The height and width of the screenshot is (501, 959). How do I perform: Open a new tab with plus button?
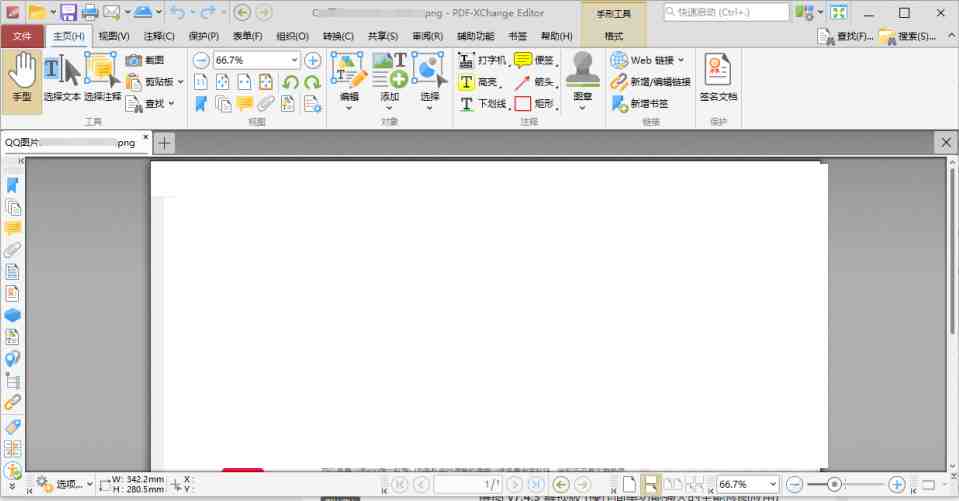[x=164, y=143]
